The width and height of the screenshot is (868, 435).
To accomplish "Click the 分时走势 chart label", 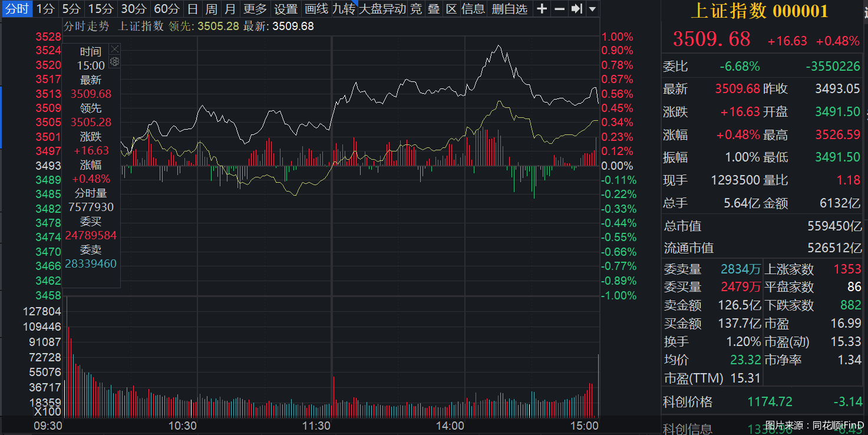I will pyautogui.click(x=86, y=26).
